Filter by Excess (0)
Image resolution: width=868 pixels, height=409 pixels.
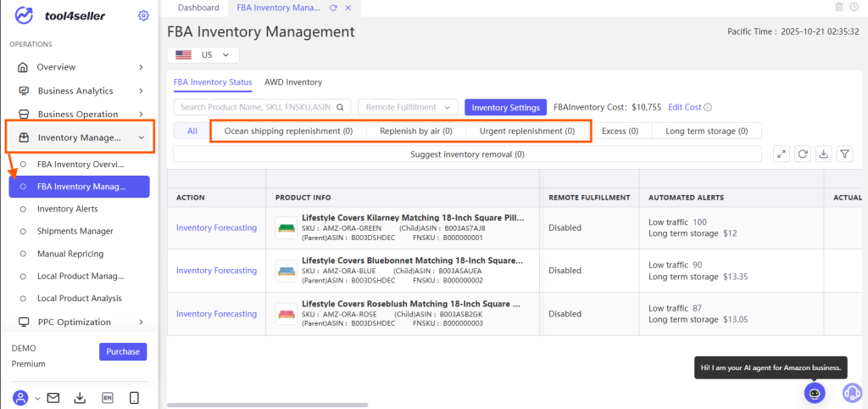(620, 131)
